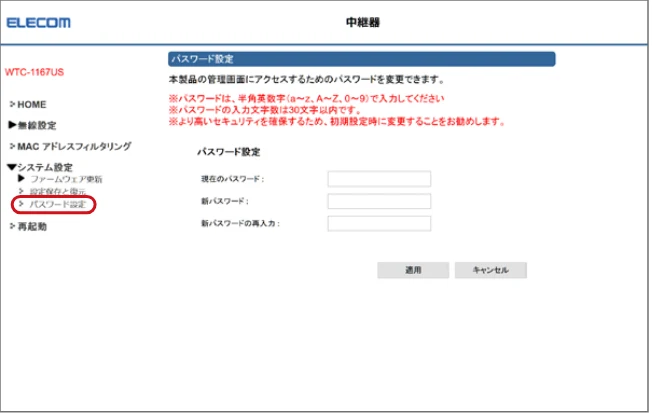Click the 30文字以内 password length note

tap(266, 111)
